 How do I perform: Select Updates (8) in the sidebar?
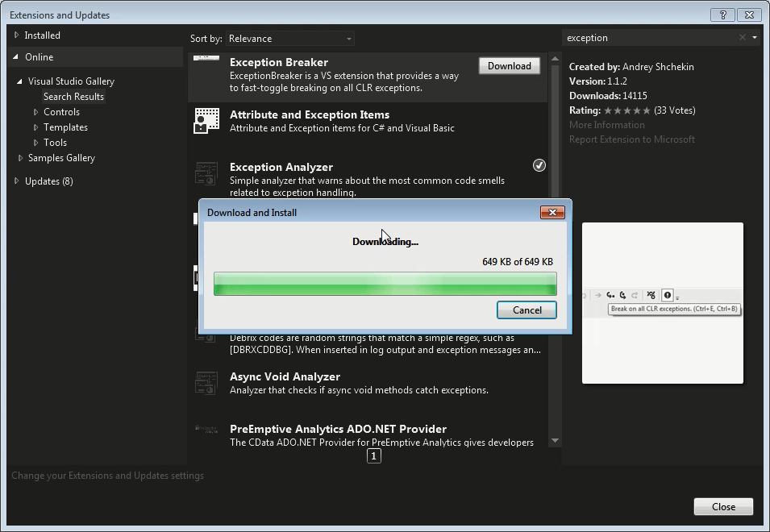click(x=49, y=181)
